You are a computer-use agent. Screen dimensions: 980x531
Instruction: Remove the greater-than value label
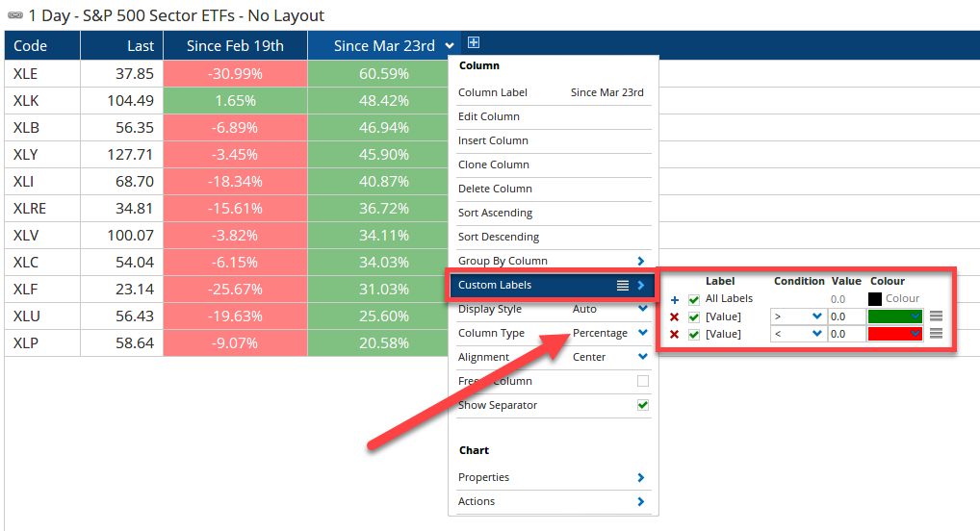(x=675, y=317)
